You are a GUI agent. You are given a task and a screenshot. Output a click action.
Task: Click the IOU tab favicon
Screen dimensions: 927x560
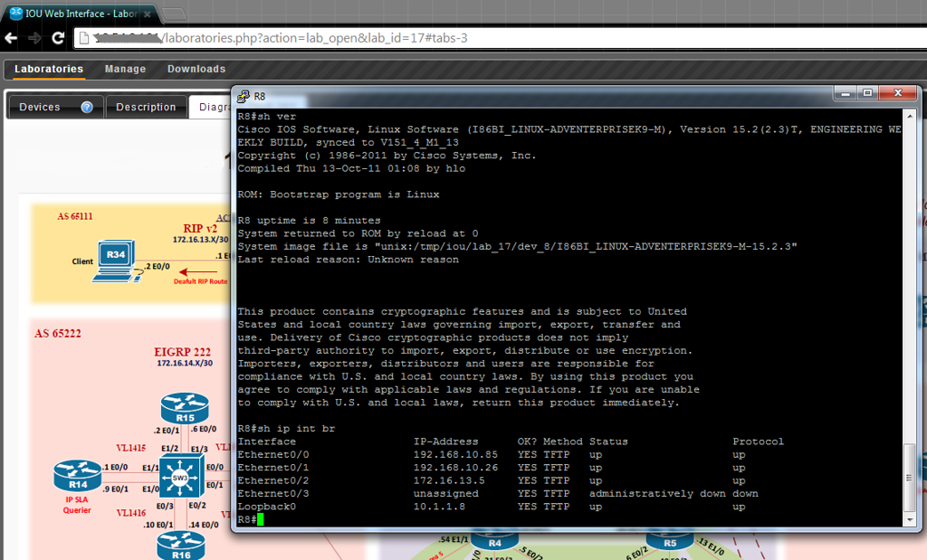[x=16, y=13]
